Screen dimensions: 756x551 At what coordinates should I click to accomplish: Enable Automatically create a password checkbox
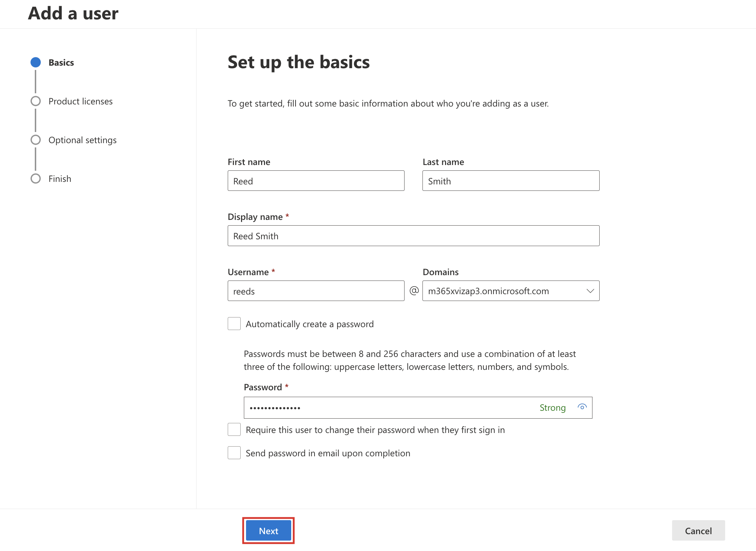(234, 324)
